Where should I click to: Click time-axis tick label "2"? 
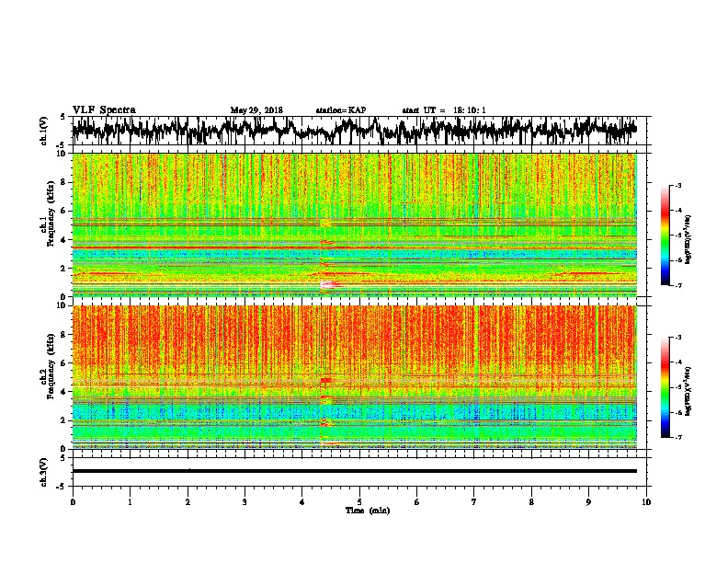click(x=188, y=502)
